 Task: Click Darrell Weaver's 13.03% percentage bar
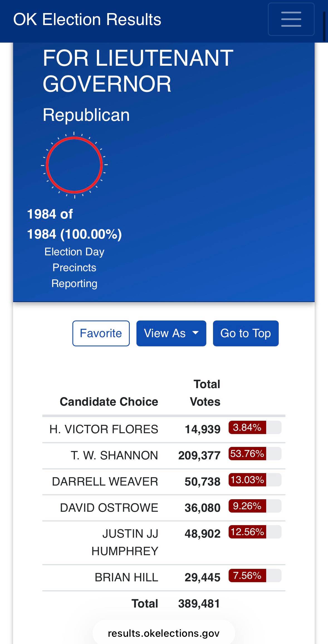click(255, 480)
